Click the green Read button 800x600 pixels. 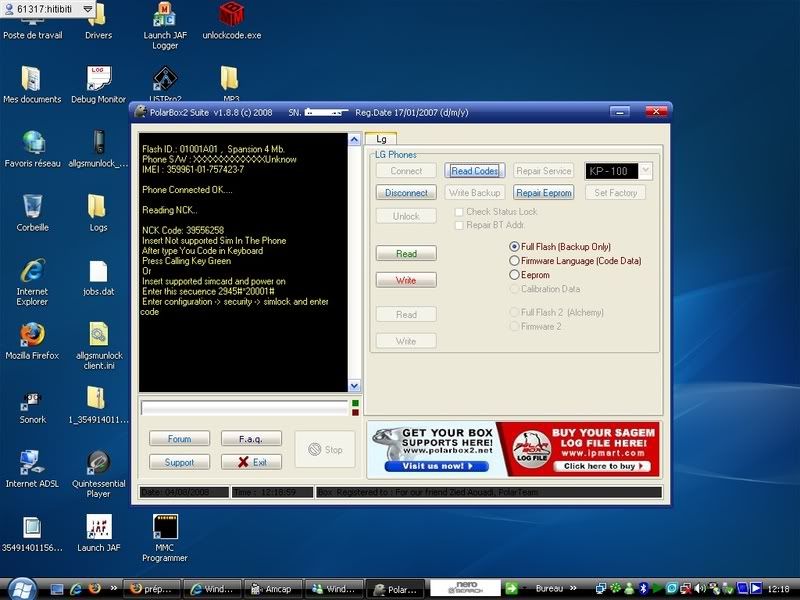tap(406, 254)
